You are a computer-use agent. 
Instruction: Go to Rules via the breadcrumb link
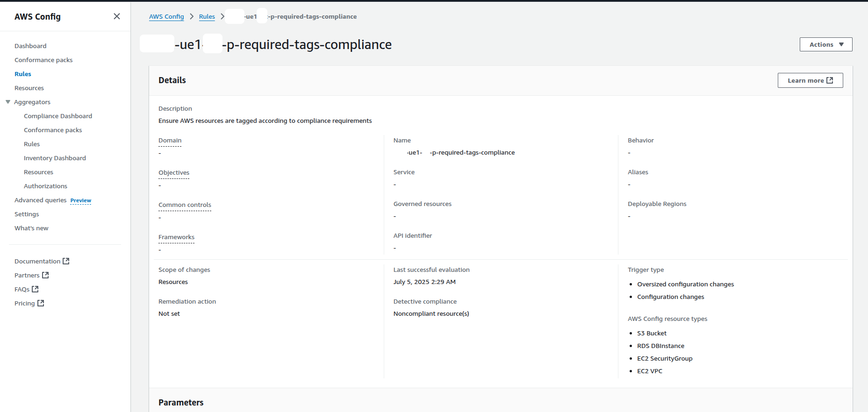[x=207, y=16]
